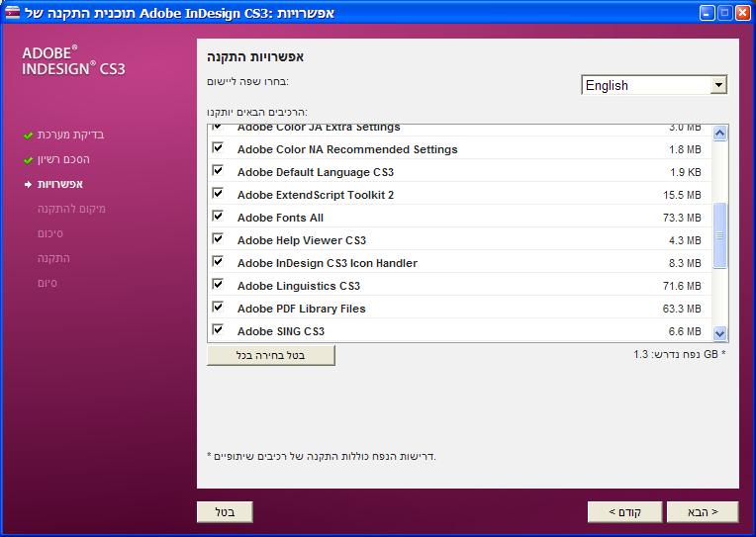
Task: Close the installer window
Action: 743,13
